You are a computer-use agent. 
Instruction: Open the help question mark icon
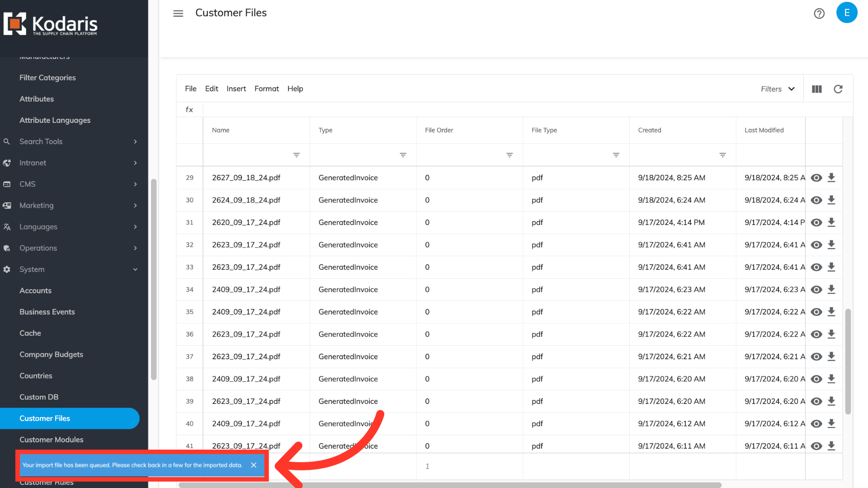[x=819, y=14]
